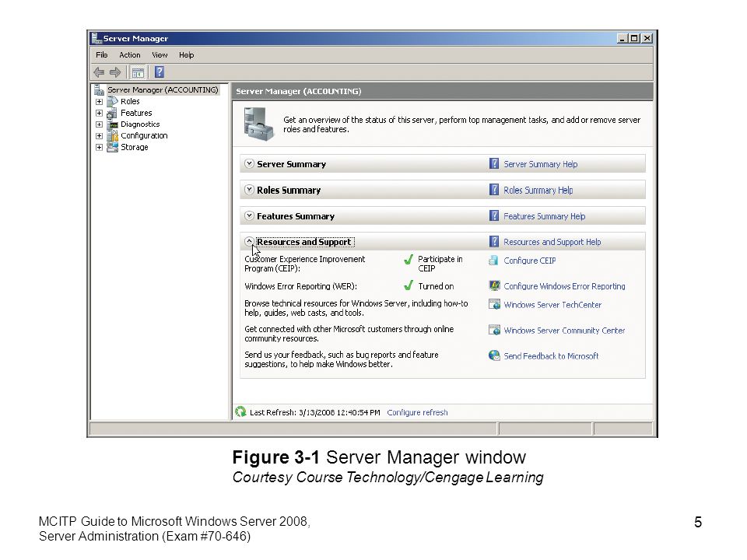Open the Windows Server TechCenter link
Image resolution: width=747 pixels, height=560 pixels.
tap(552, 305)
